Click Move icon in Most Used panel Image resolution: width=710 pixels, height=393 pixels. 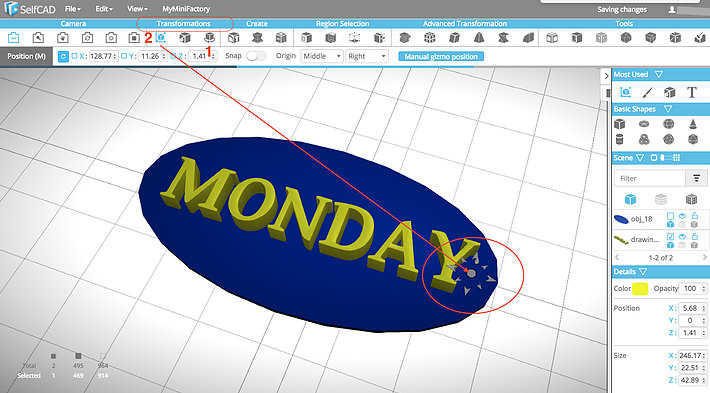pos(625,92)
